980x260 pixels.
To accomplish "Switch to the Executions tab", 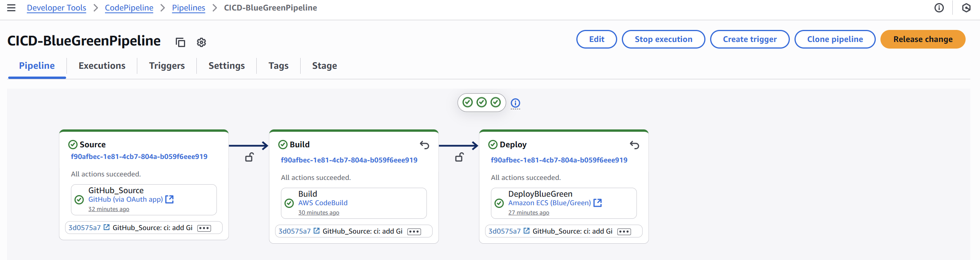I will (x=102, y=66).
